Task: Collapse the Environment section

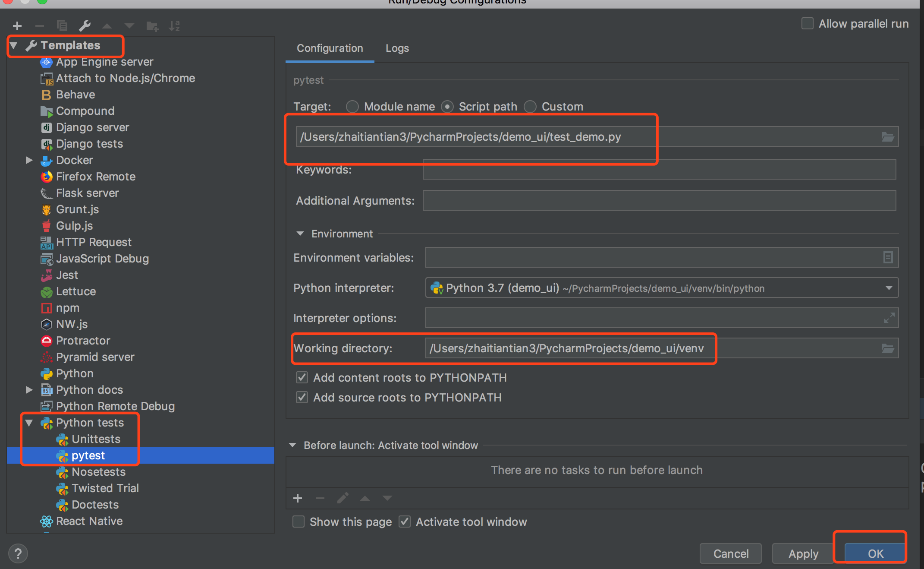Action: tap(300, 234)
